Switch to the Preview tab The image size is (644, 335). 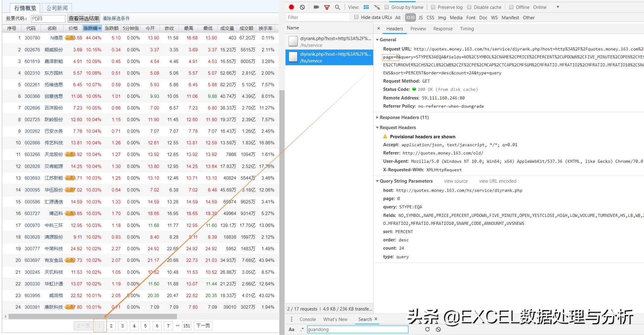pos(418,29)
